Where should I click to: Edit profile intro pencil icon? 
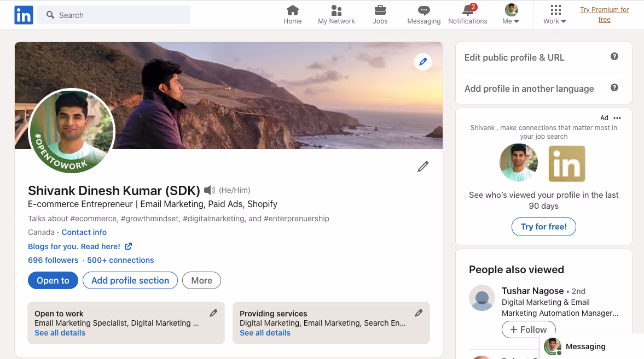point(422,167)
